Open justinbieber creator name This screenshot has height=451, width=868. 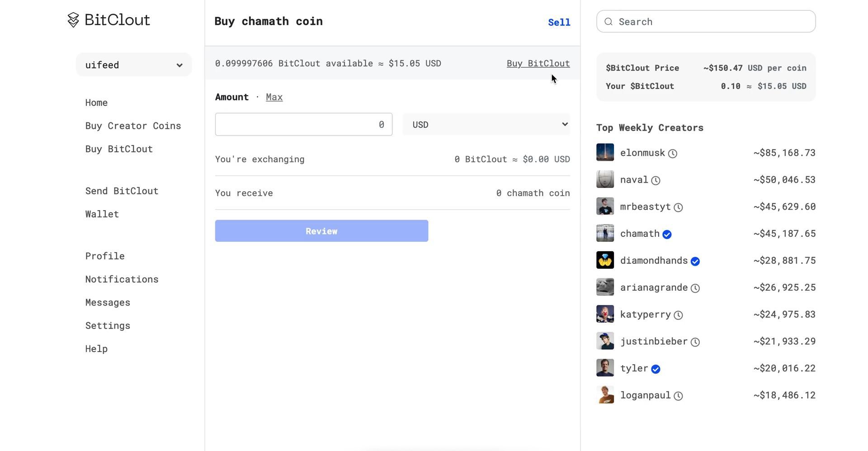654,341
